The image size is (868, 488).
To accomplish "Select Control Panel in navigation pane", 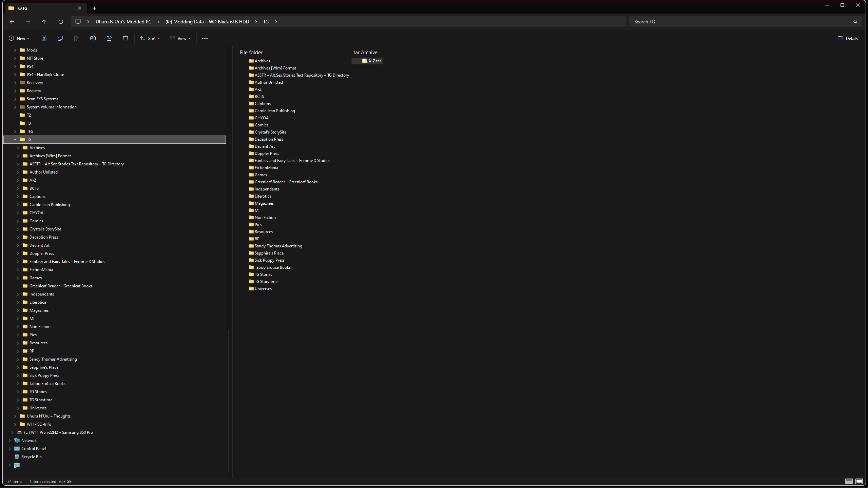I will tap(34, 449).
